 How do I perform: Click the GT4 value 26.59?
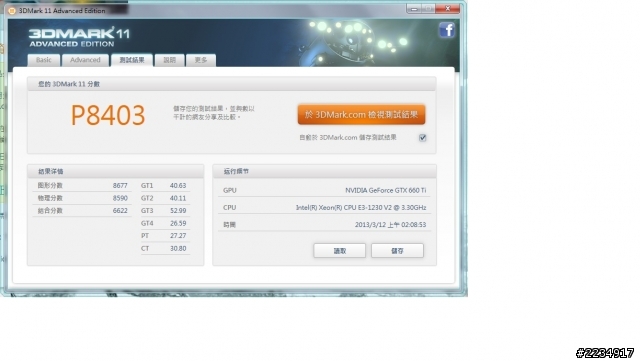[178, 223]
